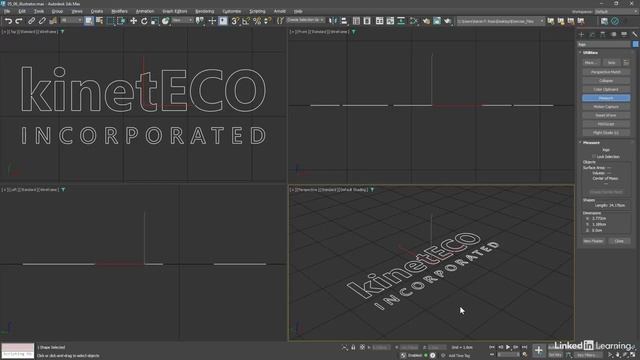Click the Undo arrow in main toolbar
The image size is (640, 360).
(8, 21)
